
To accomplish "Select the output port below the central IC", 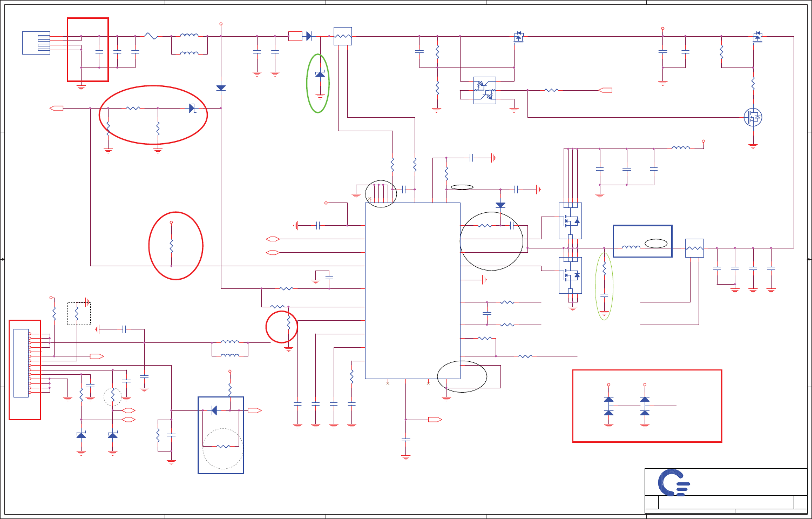I will tap(435, 419).
